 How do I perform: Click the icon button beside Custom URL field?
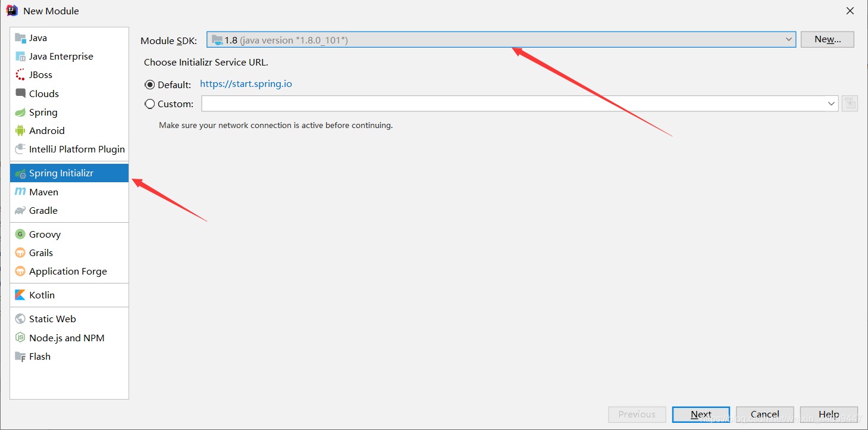850,104
